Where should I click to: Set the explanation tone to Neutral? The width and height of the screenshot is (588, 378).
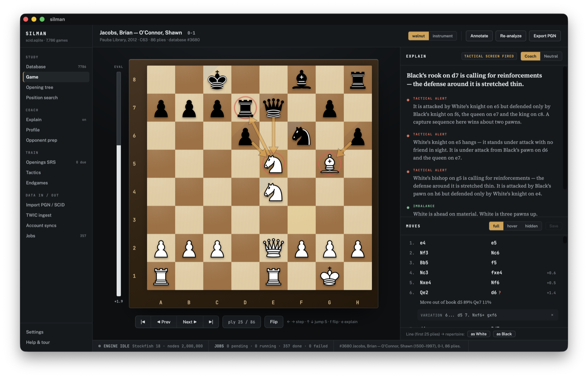[551, 56]
